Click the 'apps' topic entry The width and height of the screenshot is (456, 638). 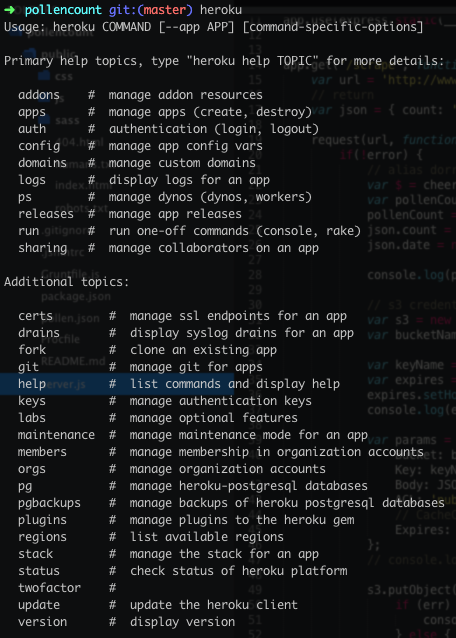pos(32,112)
